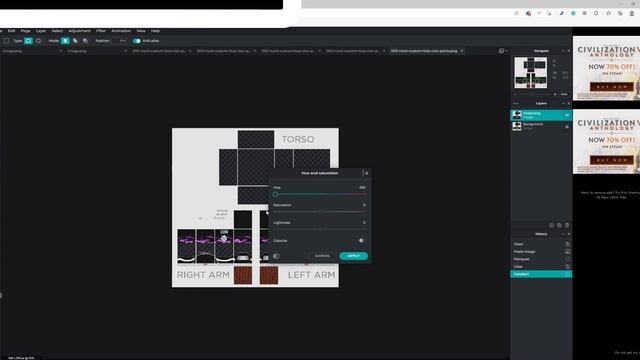
Task: Click the add new layer icon
Action: point(551,225)
